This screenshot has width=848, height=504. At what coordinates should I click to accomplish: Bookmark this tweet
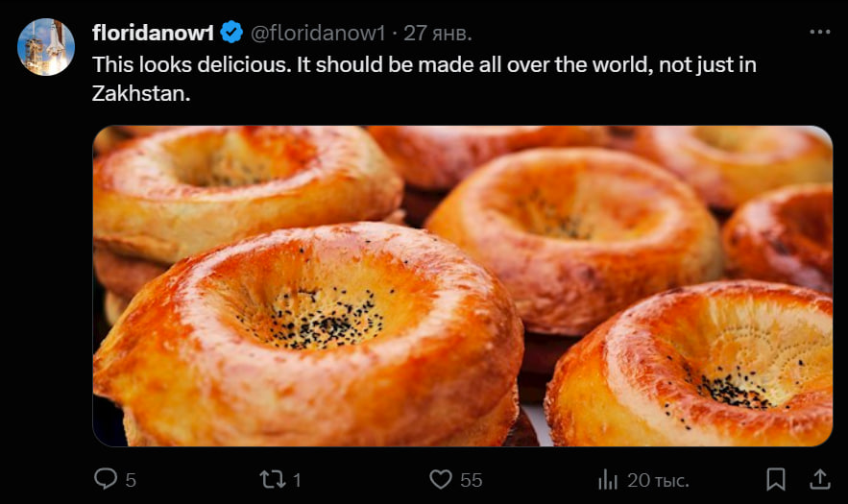(776, 478)
